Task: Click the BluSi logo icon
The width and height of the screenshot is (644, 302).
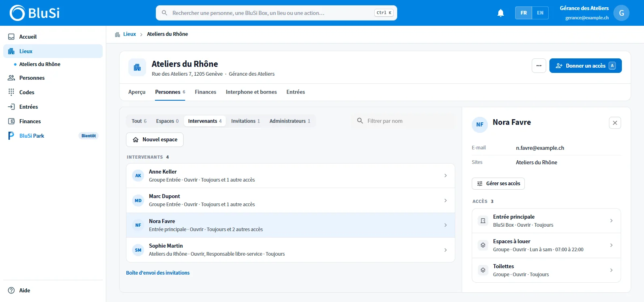Action: tap(17, 13)
